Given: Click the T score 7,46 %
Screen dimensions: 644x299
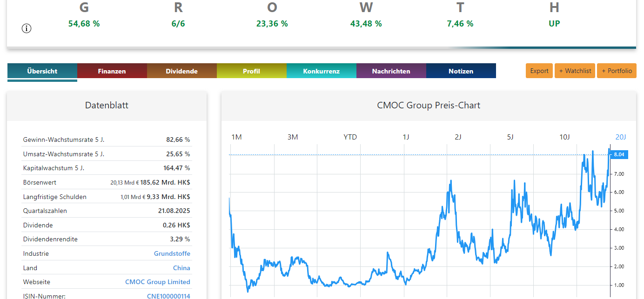Looking at the screenshot, I should 460,23.
